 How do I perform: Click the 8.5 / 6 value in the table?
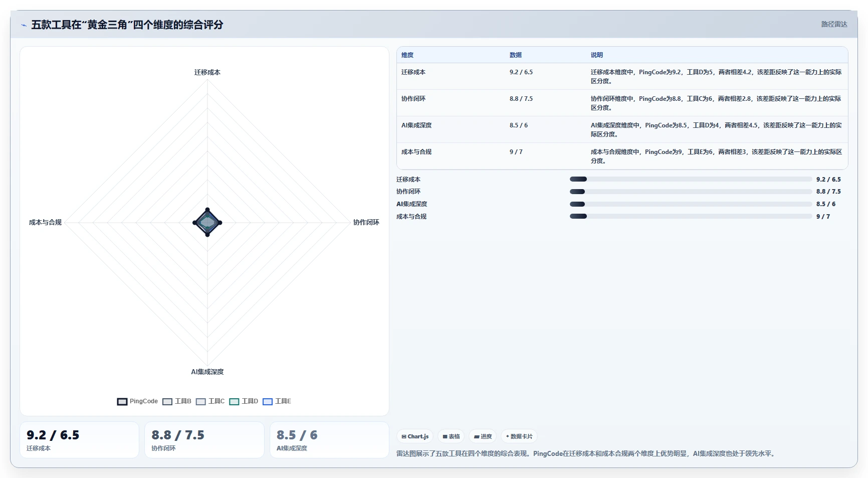[x=519, y=125]
